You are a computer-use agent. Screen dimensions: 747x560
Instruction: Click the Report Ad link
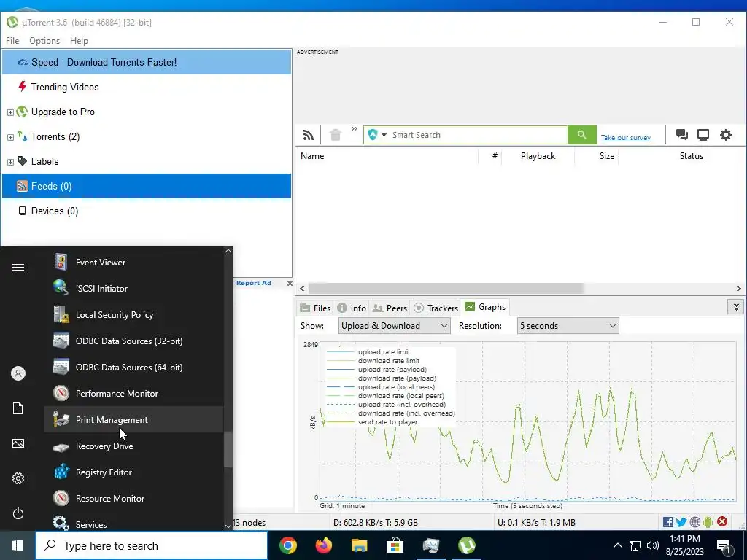[253, 283]
